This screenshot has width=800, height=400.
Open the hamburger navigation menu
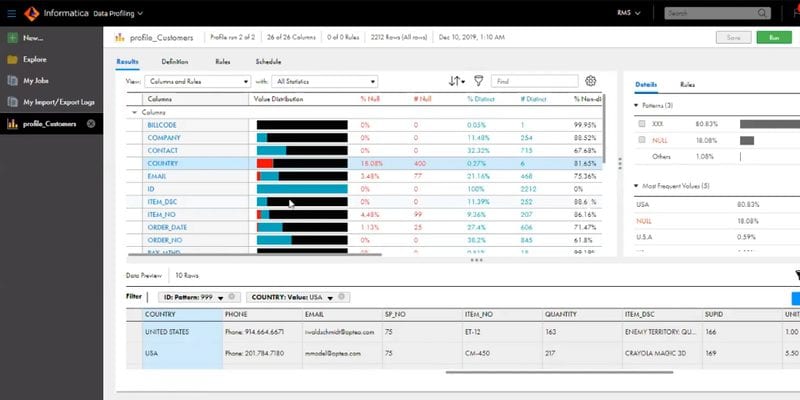point(11,13)
